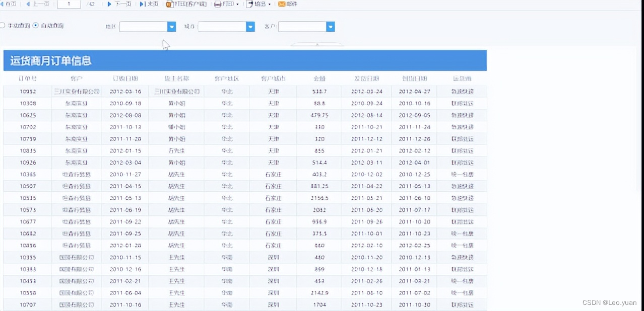Viewport: 644px width, 311px height.
Task: Click the client-side print button 打印[客户端]
Action: 186,4
